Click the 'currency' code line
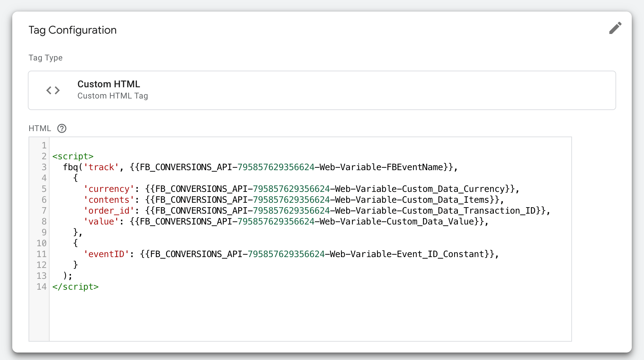 301,189
